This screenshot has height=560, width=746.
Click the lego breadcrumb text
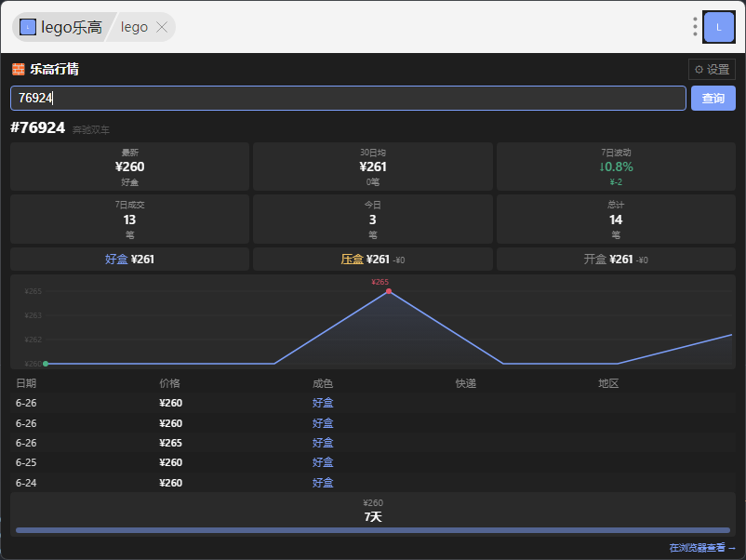pos(134,27)
